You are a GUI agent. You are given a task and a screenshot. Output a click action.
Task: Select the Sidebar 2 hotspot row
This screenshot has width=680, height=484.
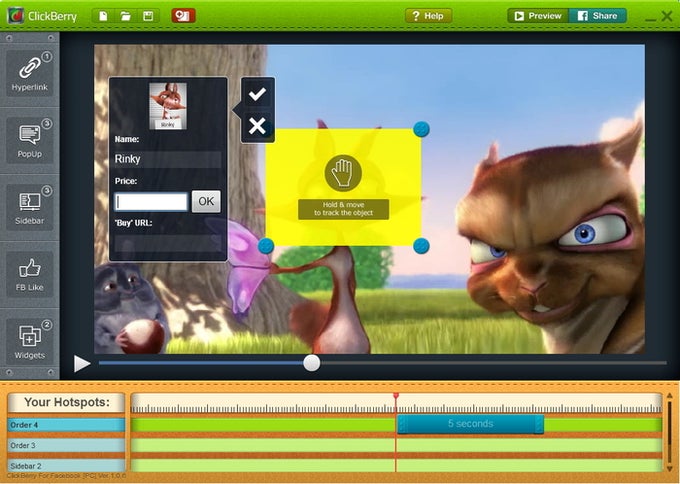pos(66,466)
